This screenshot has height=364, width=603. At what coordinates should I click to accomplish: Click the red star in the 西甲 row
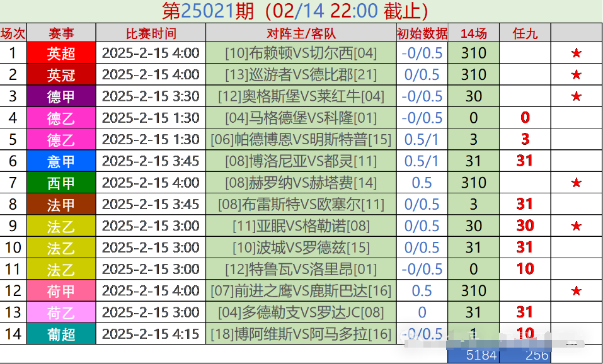576,183
